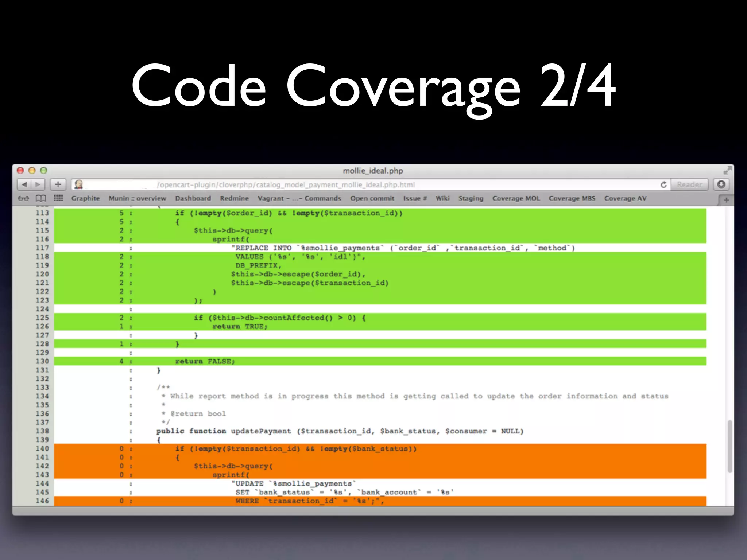Open the Wiki bookmark
Image resolution: width=747 pixels, height=560 pixels.
443,198
